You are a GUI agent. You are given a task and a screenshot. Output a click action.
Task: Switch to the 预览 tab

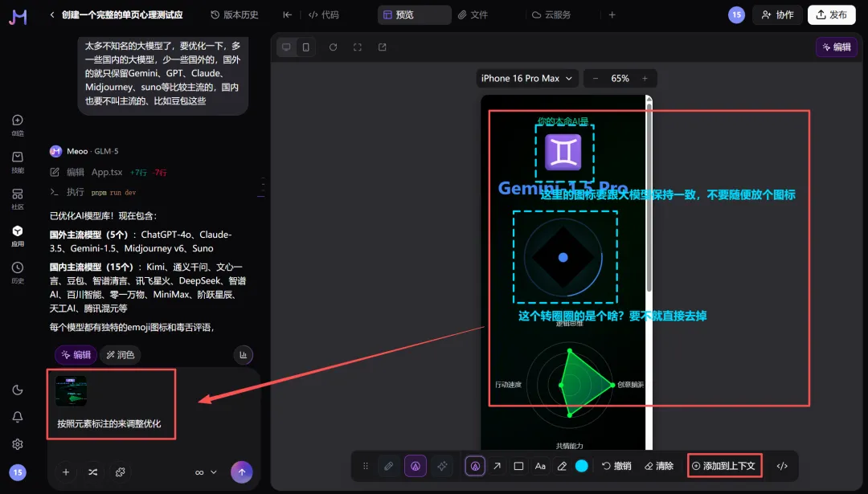click(x=414, y=15)
